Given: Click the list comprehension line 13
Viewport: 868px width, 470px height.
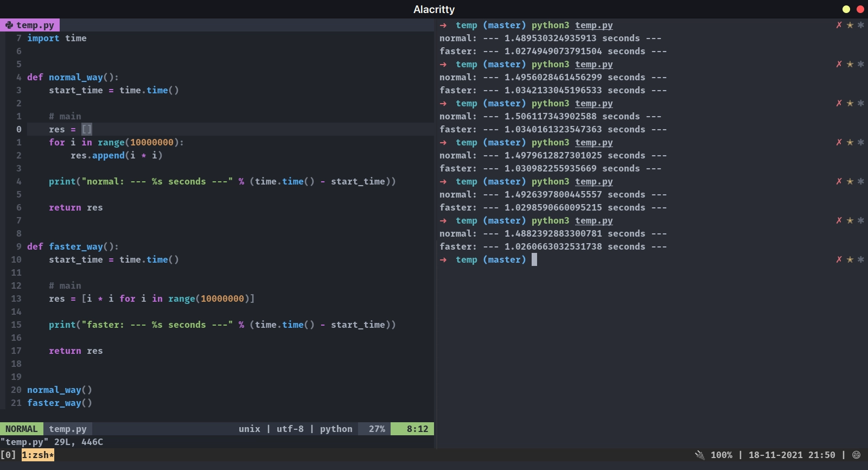Looking at the screenshot, I should [152, 298].
